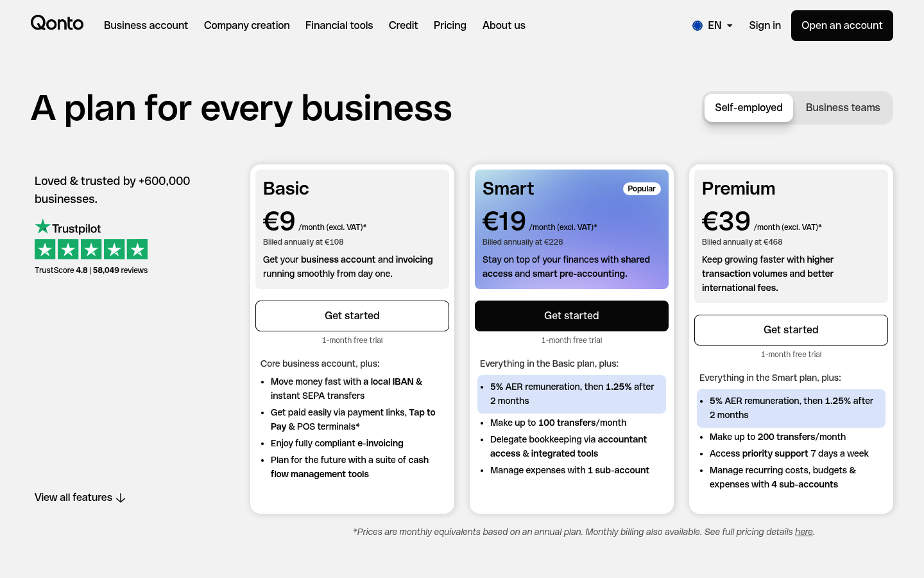The image size is (924, 578).
Task: Get started with the Smart plan
Action: [572, 316]
